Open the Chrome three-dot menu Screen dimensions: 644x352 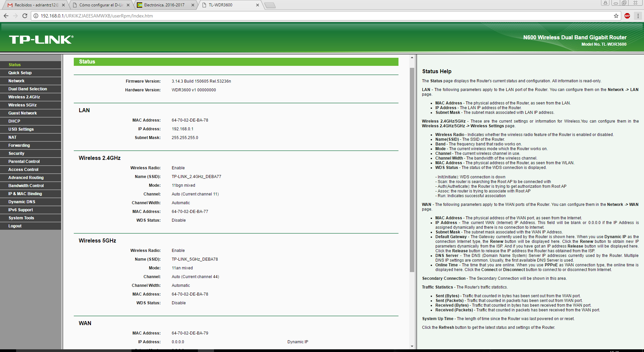[638, 16]
